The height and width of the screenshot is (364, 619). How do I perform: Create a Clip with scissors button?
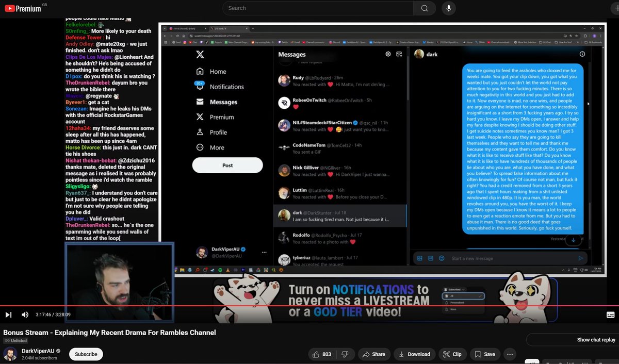click(452, 354)
